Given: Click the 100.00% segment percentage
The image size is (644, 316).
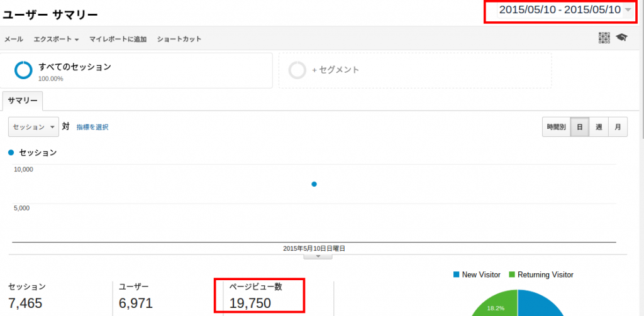Looking at the screenshot, I should (x=50, y=79).
